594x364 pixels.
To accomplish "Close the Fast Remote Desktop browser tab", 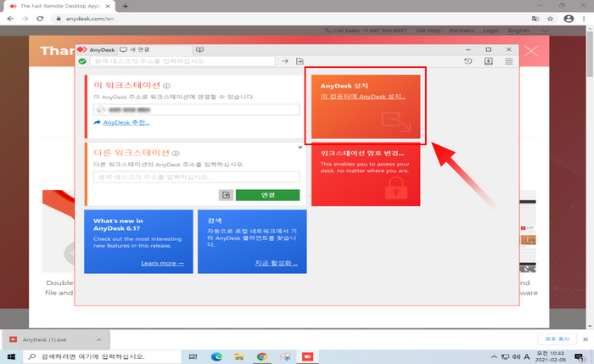I will pos(108,6).
